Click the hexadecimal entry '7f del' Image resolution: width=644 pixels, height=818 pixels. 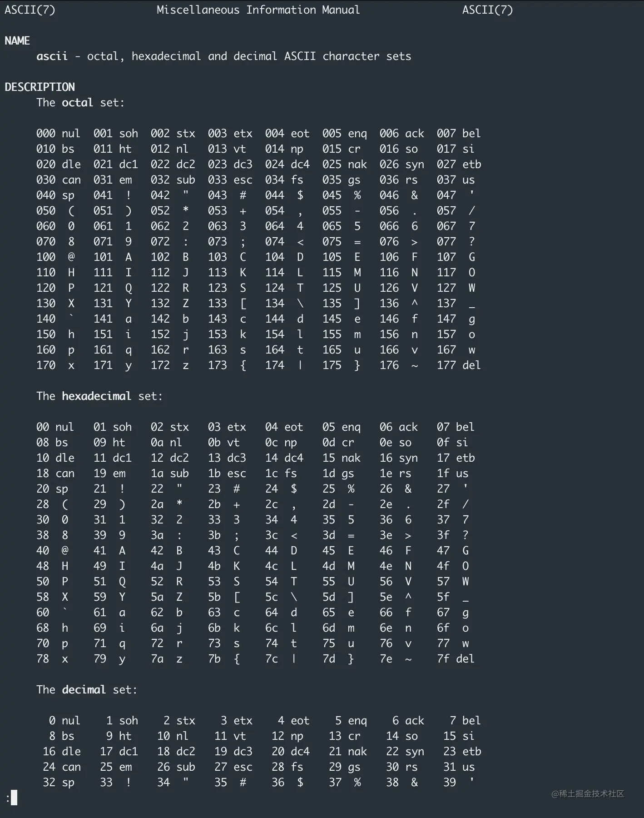456,659
